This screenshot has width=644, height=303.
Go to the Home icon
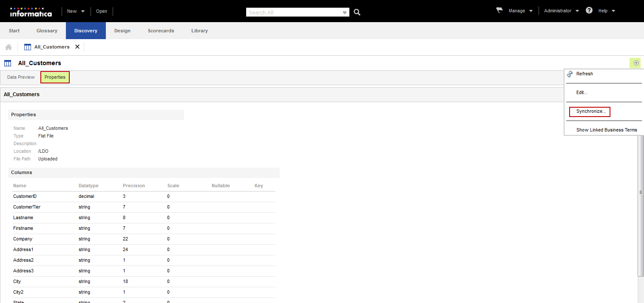coord(9,47)
